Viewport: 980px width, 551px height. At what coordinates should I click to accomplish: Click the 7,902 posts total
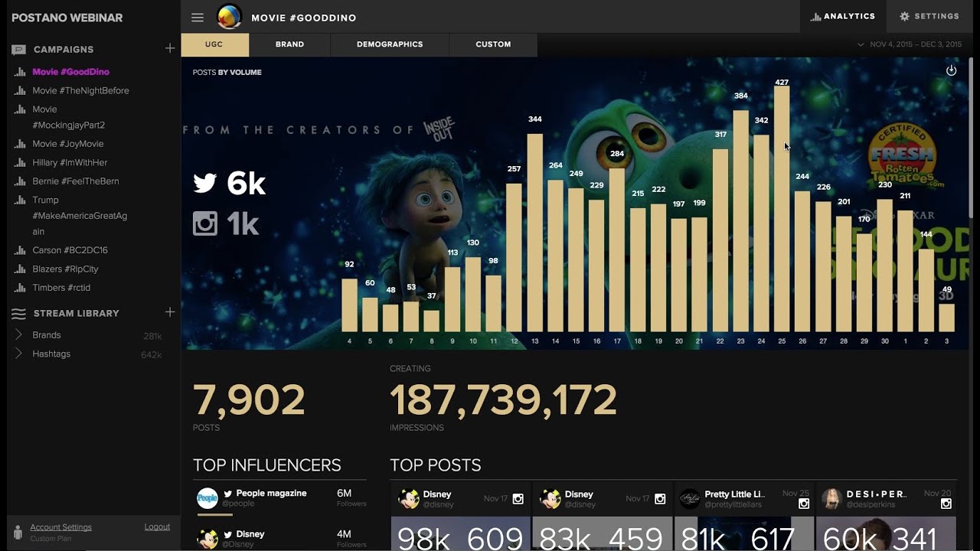click(249, 400)
